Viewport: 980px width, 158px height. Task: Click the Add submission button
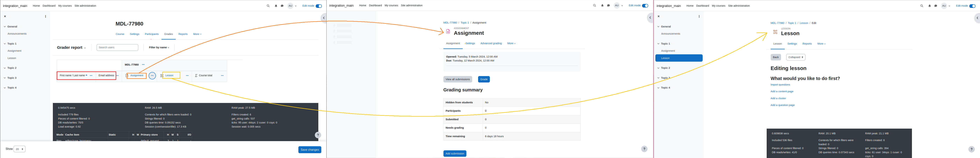click(x=455, y=153)
